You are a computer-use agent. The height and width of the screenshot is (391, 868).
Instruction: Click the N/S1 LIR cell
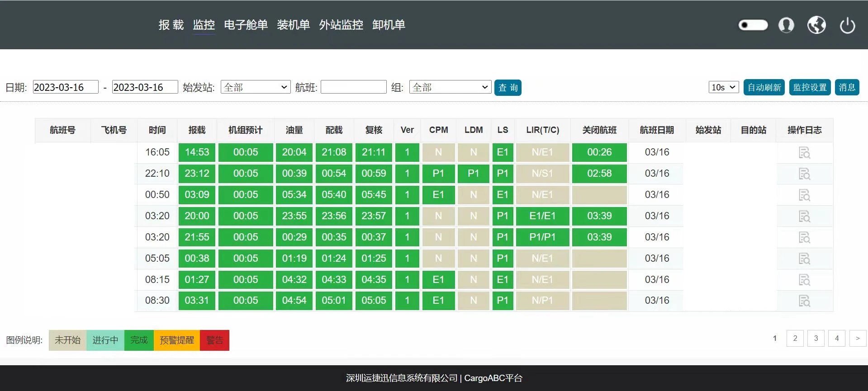click(x=542, y=174)
